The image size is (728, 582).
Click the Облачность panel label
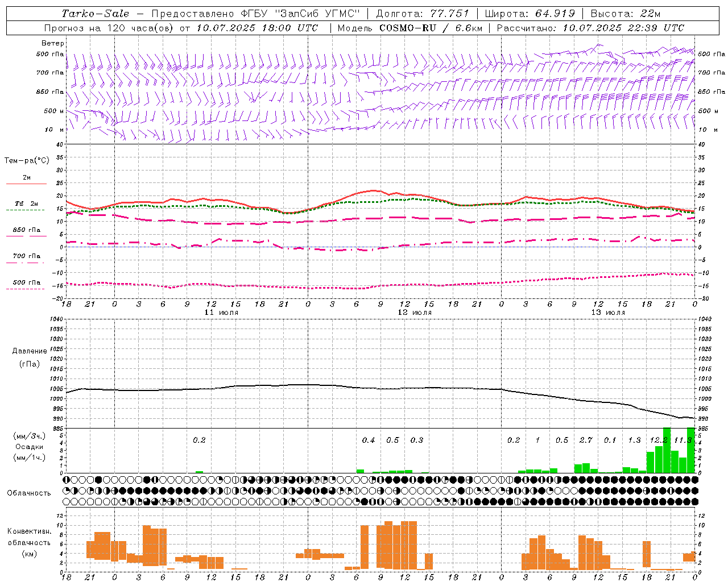pos(29,493)
